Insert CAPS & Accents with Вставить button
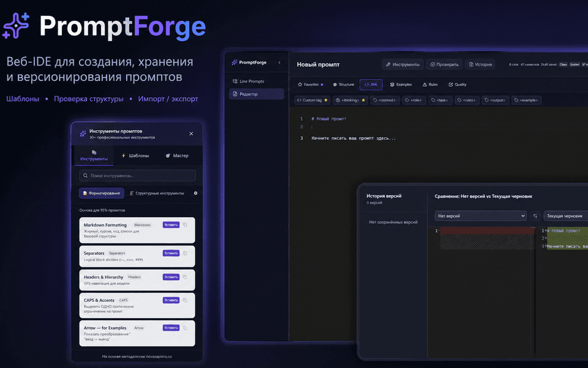 [x=171, y=300]
